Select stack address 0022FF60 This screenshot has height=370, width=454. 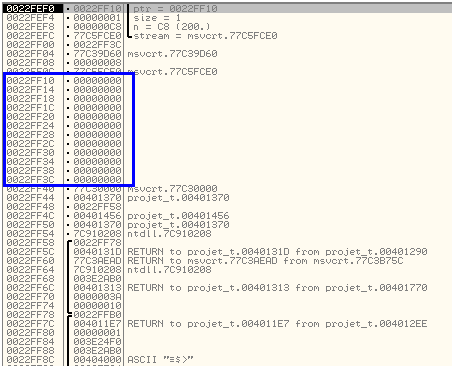coord(30,260)
